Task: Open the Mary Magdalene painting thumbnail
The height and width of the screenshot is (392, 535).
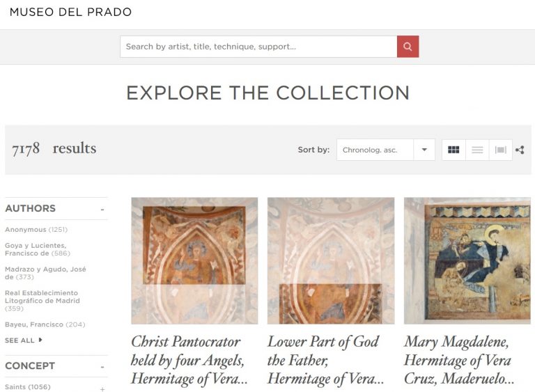Action: pos(467,260)
